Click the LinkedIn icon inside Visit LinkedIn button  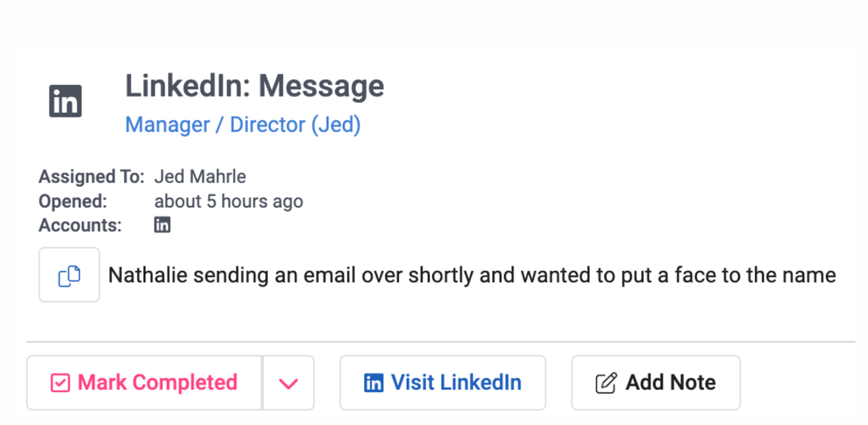[x=373, y=382]
